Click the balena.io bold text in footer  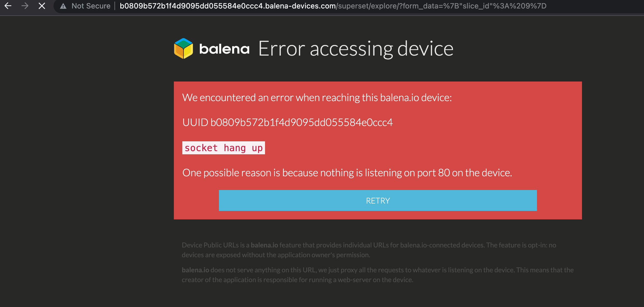[195, 270]
